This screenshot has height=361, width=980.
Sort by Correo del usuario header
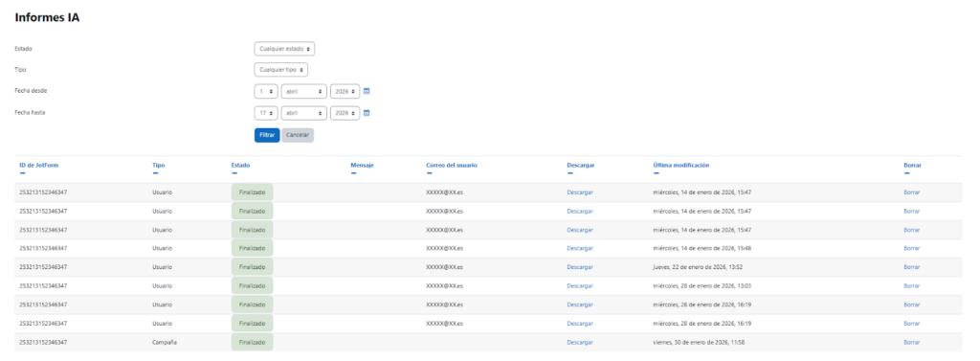click(x=452, y=165)
